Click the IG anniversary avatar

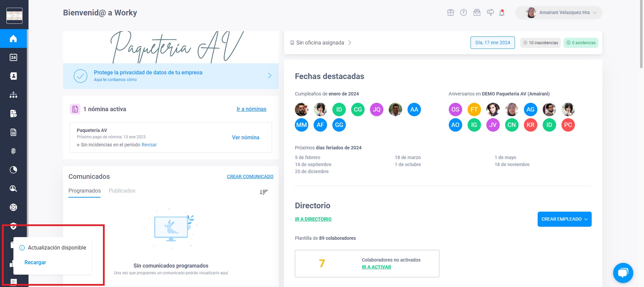474,125
